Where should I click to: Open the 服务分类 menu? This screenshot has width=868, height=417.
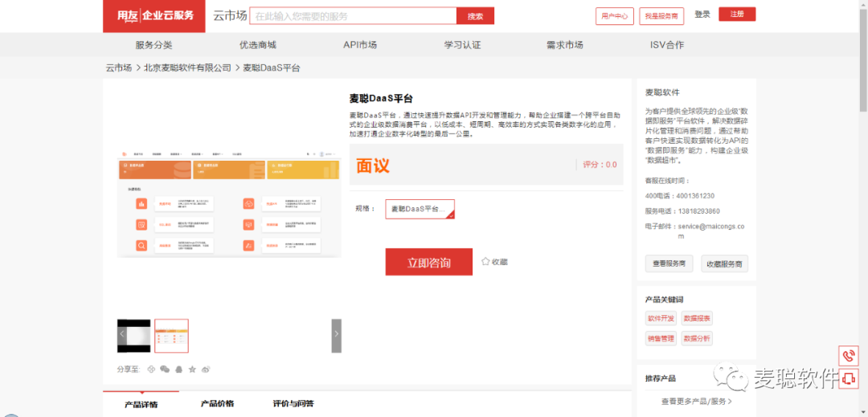[154, 45]
